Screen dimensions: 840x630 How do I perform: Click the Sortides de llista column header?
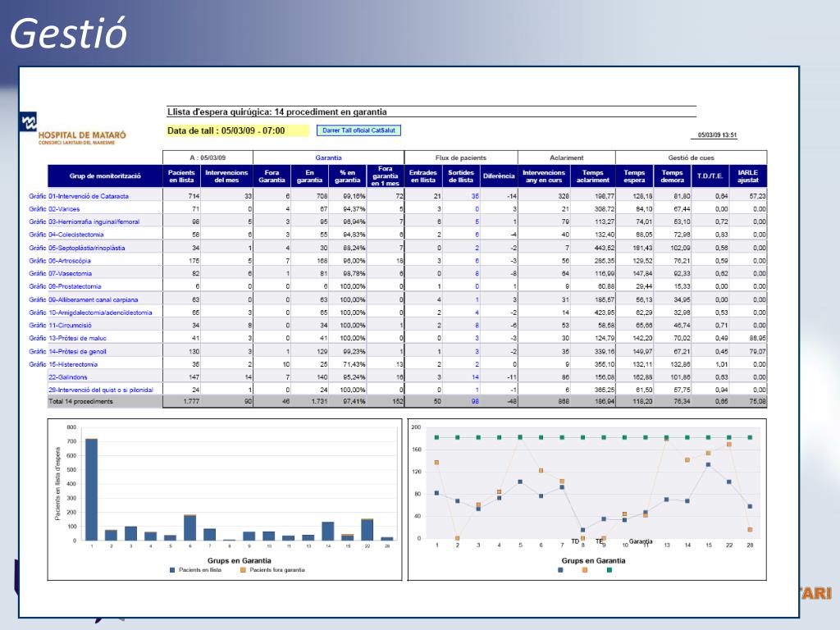[460, 176]
